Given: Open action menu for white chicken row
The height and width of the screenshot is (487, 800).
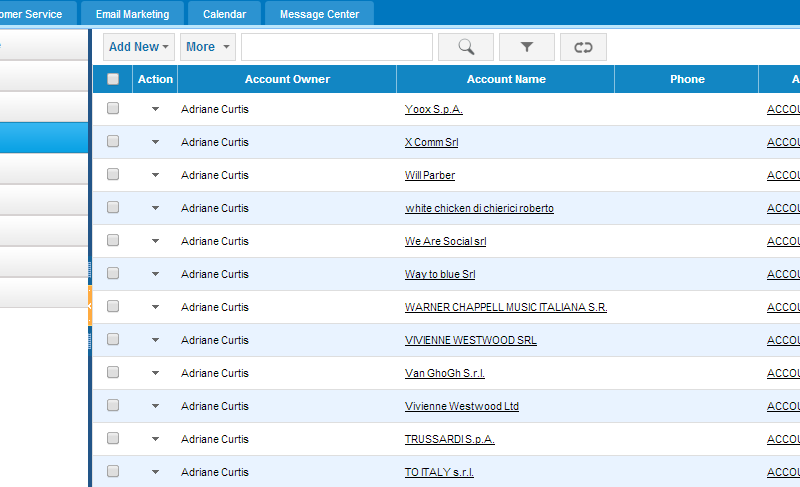Looking at the screenshot, I should pos(156,208).
